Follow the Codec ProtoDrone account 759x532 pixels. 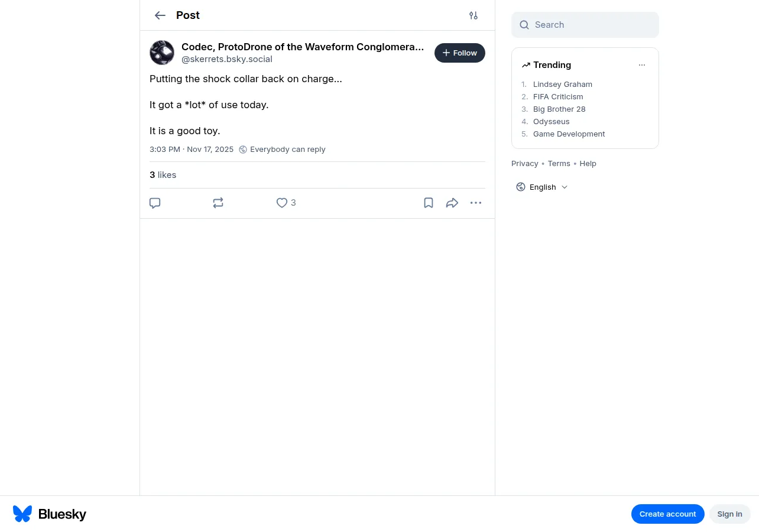coord(460,53)
